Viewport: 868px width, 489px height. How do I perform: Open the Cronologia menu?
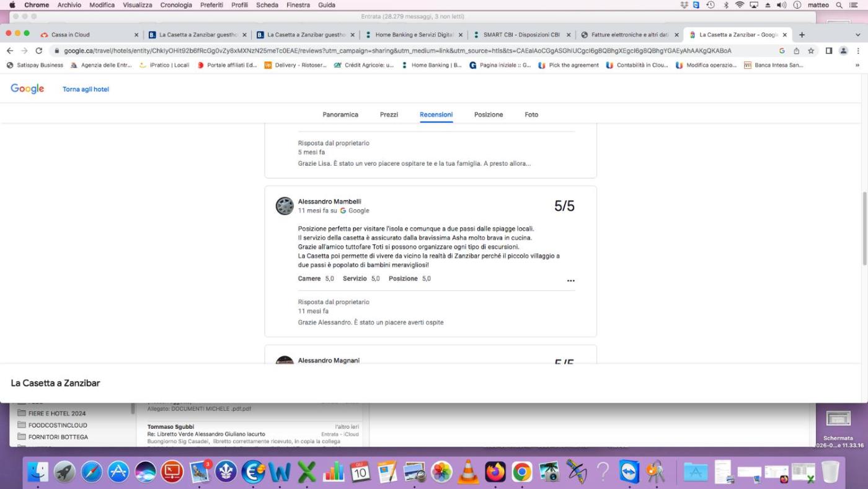coord(176,5)
